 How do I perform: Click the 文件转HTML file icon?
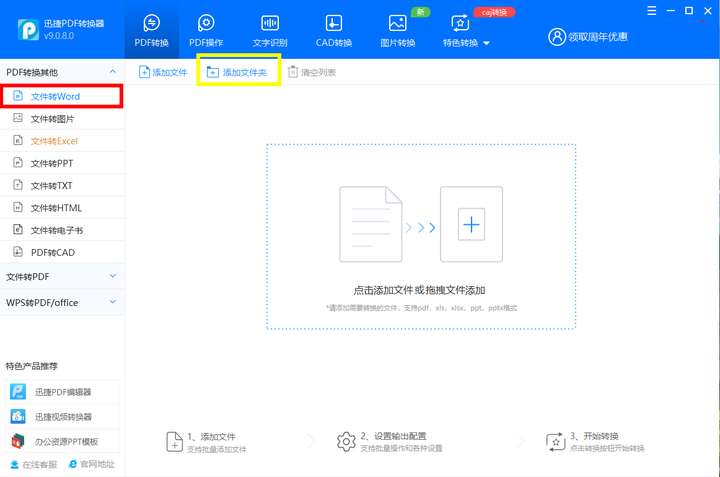point(17,207)
